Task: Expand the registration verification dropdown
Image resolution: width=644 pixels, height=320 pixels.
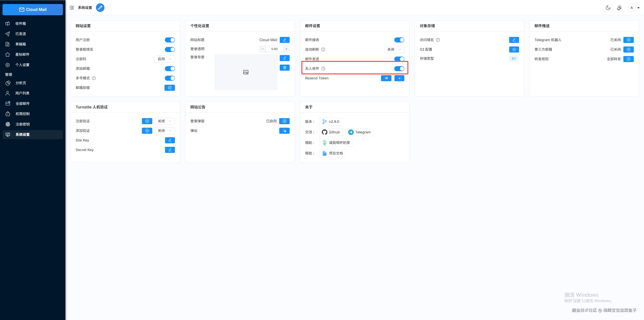Action: point(165,121)
